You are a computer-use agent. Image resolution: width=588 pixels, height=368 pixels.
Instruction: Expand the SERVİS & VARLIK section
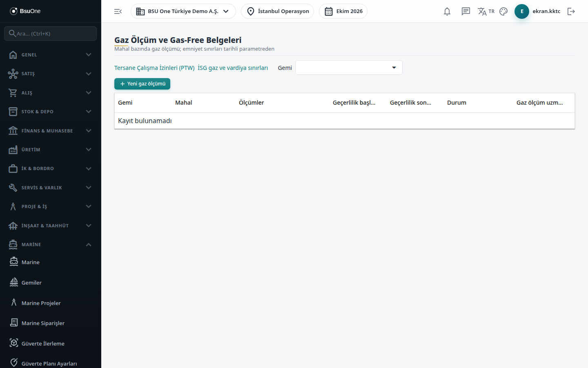tap(51, 188)
